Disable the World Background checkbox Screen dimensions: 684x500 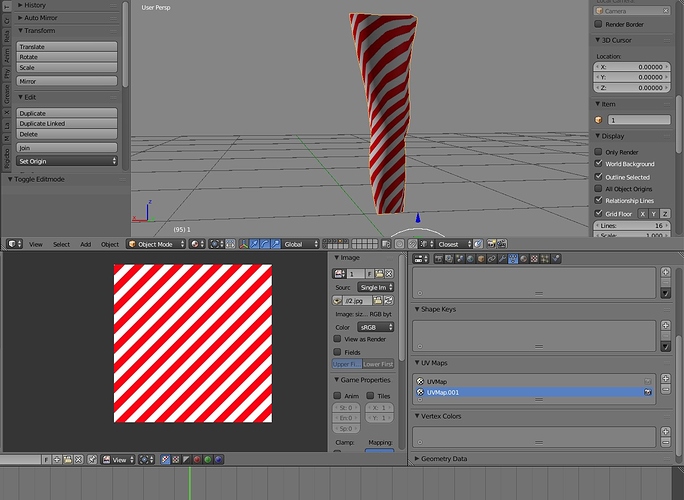click(598, 164)
